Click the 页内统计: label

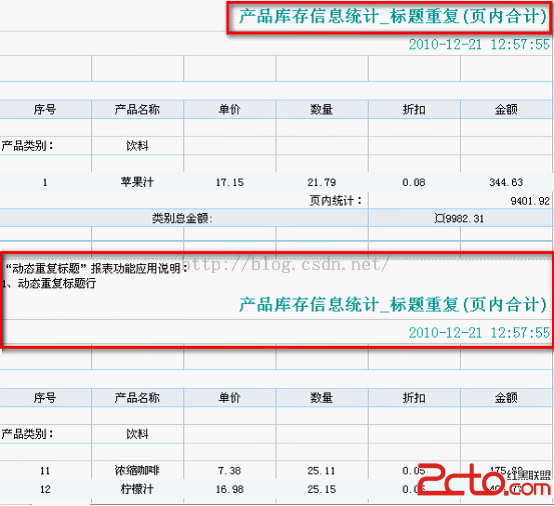point(336,201)
